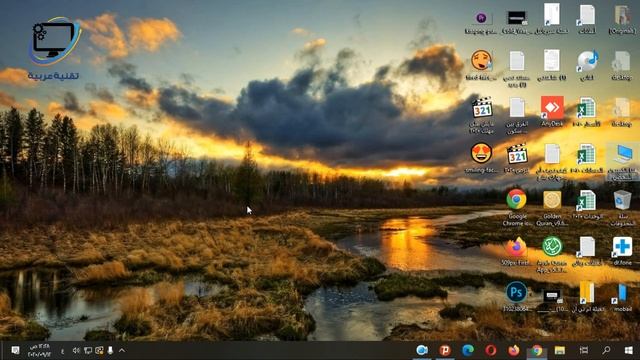Viewport: 640px width, 360px height.
Task: Select the Photoshop Ps file on desktop
Action: 516,296
